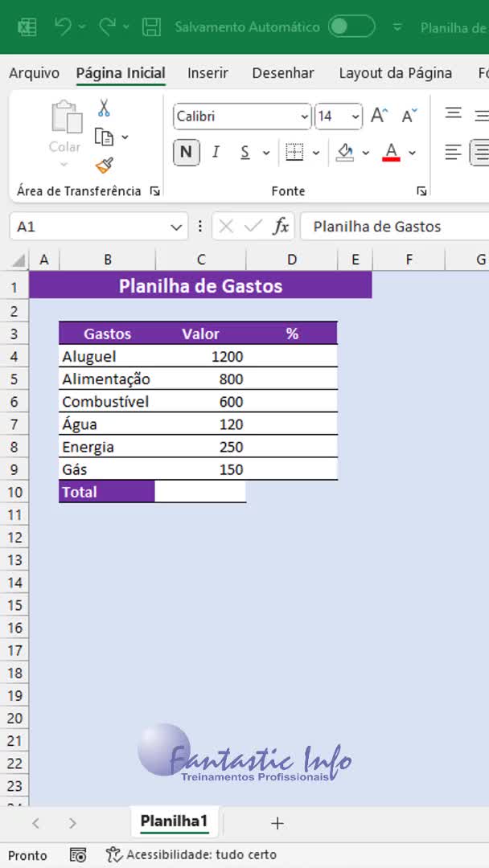The height and width of the screenshot is (868, 489).
Task: Toggle underline with the S button
Action: (x=245, y=152)
